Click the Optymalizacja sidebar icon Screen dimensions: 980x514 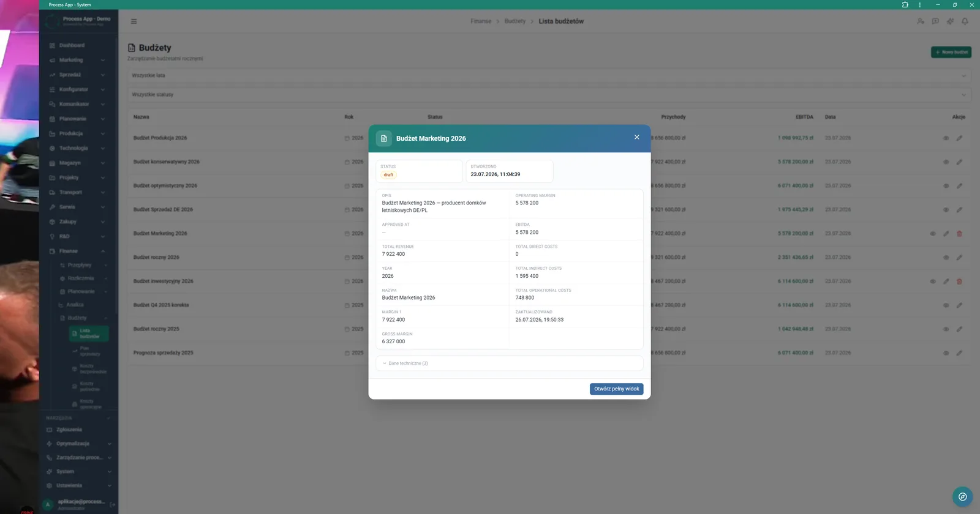50,444
